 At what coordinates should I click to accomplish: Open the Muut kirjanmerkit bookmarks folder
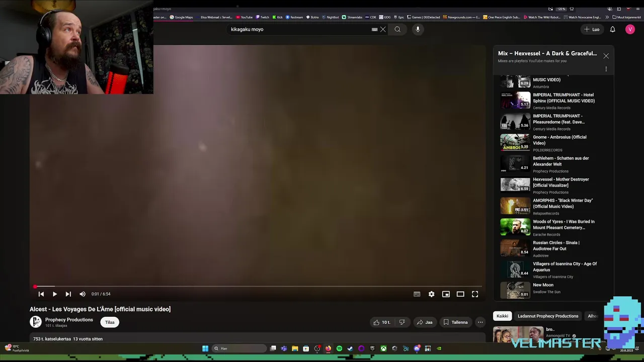(x=627, y=17)
